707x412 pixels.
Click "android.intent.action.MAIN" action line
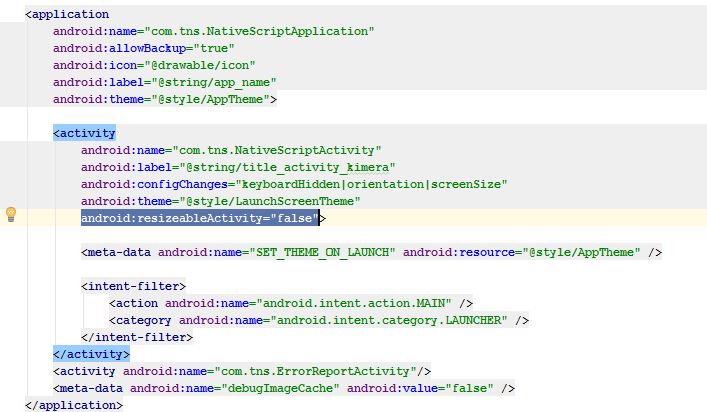[x=291, y=303]
